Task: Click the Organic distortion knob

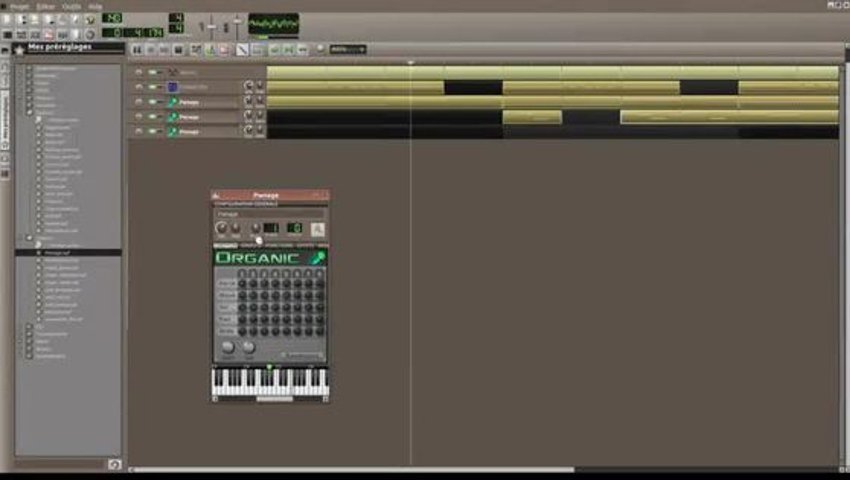Action: pyautogui.click(x=228, y=348)
